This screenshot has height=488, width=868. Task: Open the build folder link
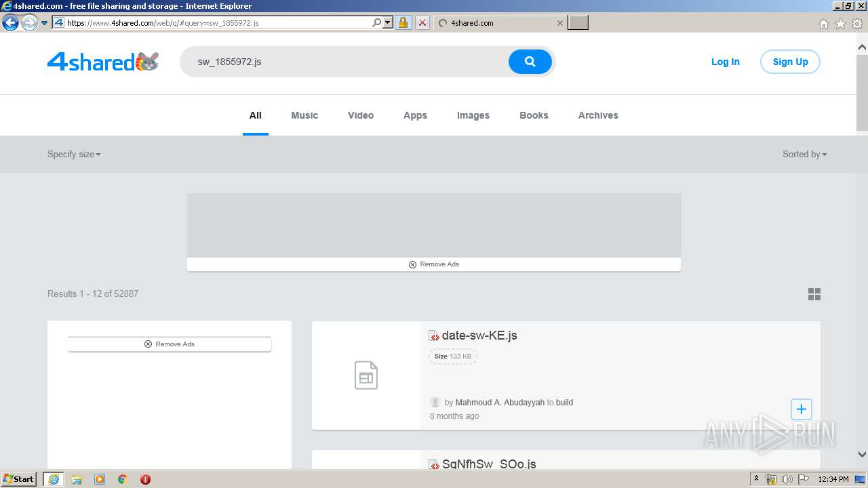(564, 403)
